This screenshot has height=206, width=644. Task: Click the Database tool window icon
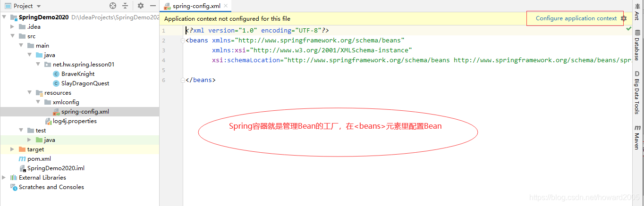click(637, 33)
